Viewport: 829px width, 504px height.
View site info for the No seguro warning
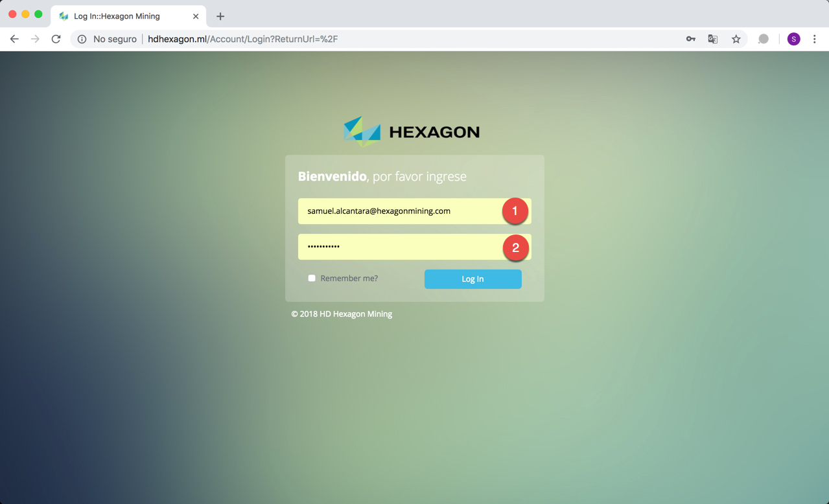point(82,39)
